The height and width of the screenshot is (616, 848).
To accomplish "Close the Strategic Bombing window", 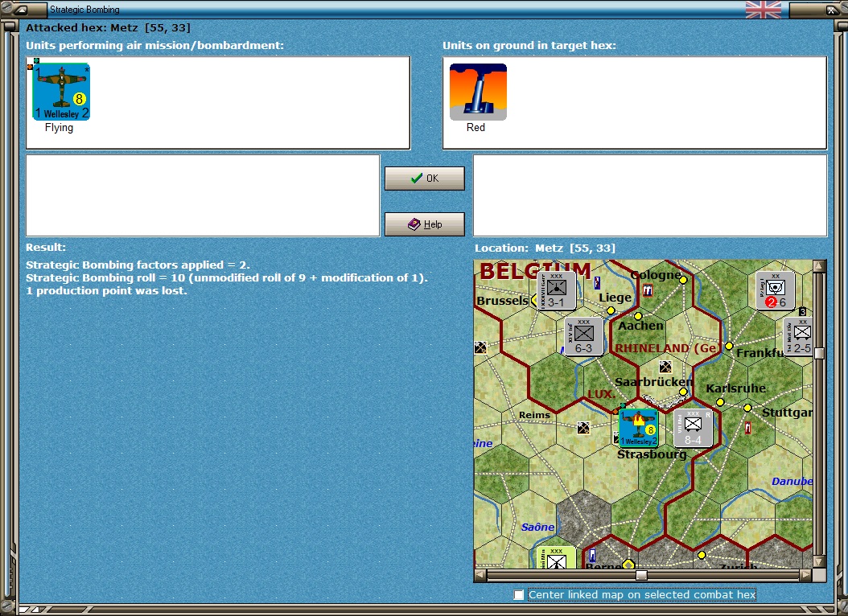I will [x=830, y=9].
